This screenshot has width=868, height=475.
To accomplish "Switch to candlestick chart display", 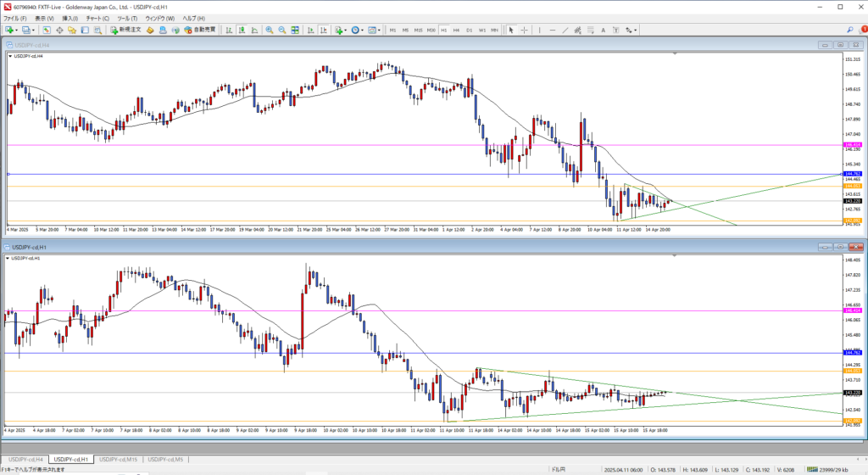I will [x=242, y=30].
